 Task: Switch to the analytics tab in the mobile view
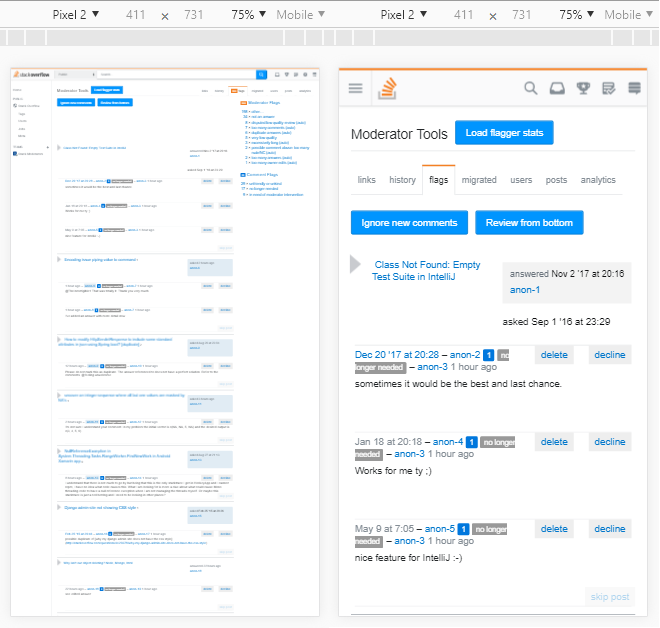point(598,180)
